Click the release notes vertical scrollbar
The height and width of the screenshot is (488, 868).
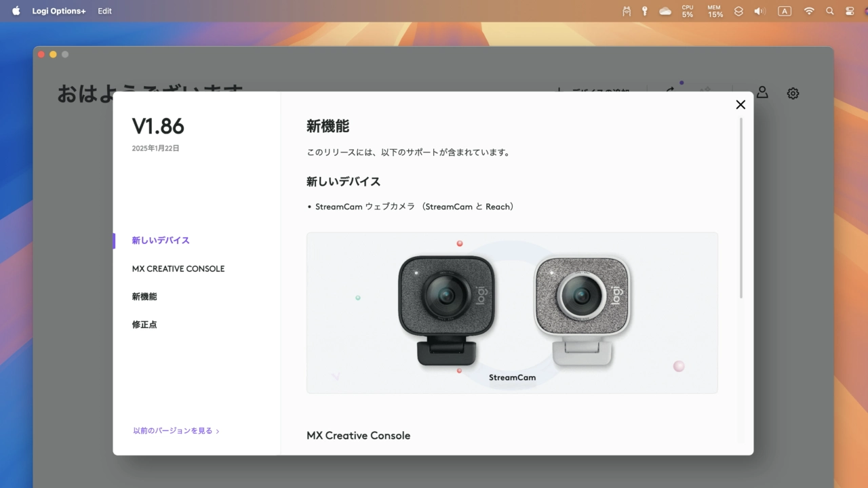741,208
